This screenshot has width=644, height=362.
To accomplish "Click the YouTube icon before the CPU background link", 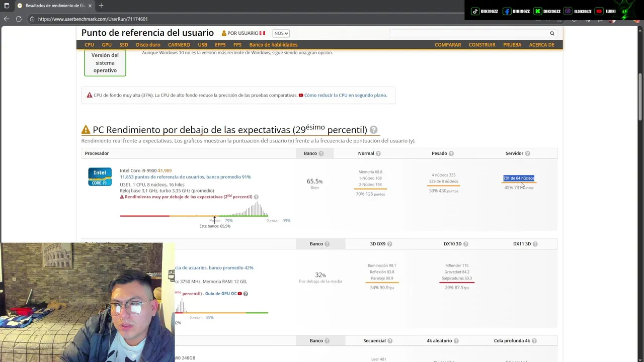I will (301, 95).
